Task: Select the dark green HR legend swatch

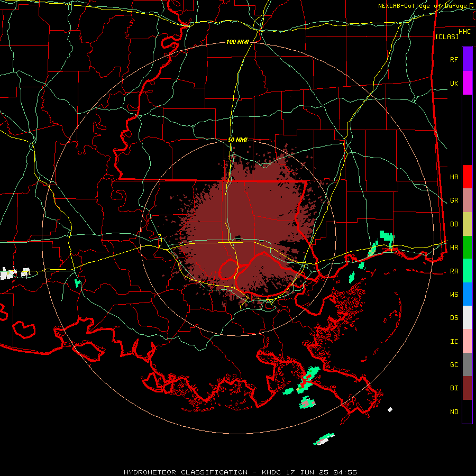Action: (x=467, y=247)
